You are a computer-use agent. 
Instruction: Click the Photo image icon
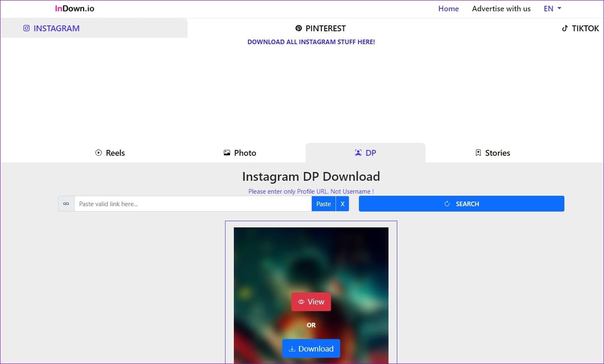227,153
